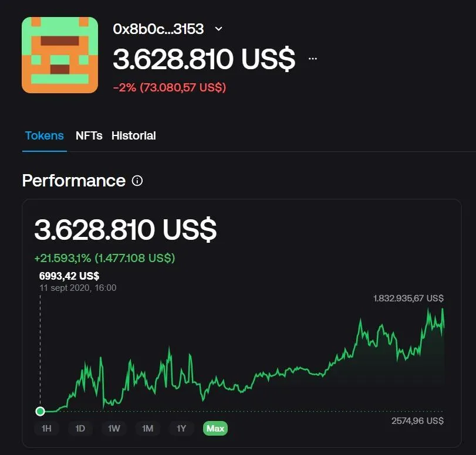
Task: Switch to the Tokens tab
Action: point(45,135)
